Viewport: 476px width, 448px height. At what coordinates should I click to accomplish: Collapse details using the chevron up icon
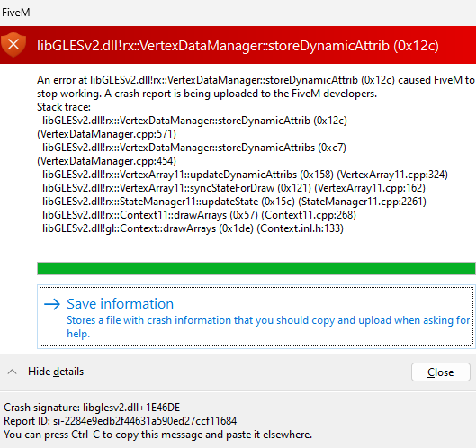point(12,372)
